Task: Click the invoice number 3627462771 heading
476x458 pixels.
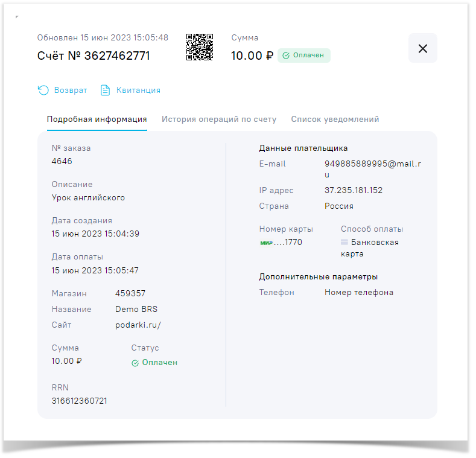Action: (x=94, y=56)
